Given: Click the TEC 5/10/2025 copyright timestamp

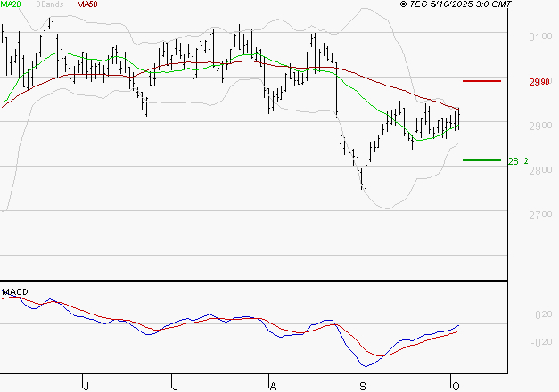Looking at the screenshot, I should (456, 4).
